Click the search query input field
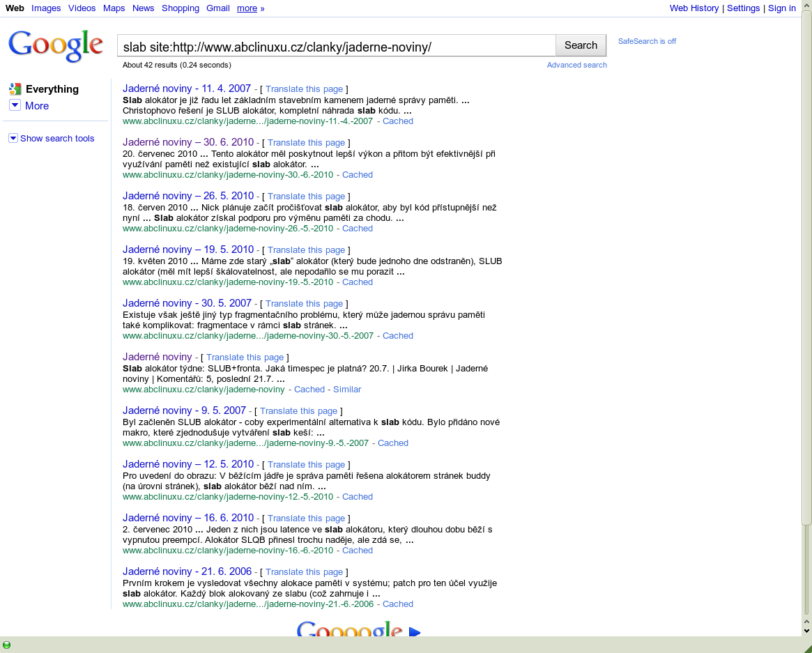This screenshot has width=812, height=653. 337,46
